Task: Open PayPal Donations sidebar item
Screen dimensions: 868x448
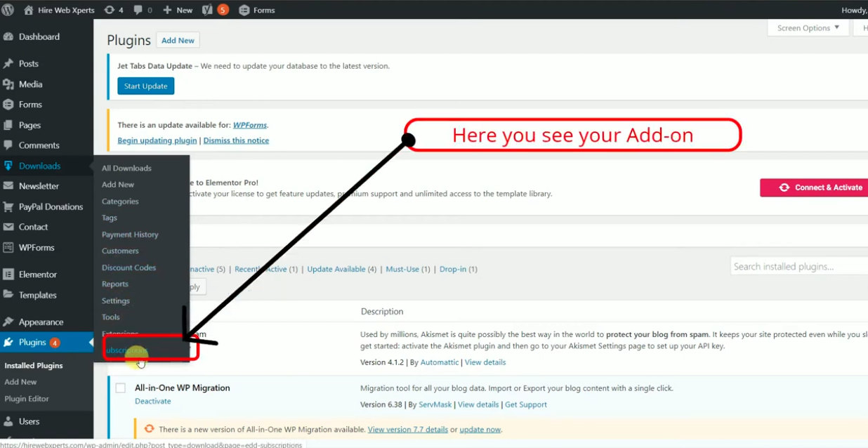Action: tap(51, 206)
